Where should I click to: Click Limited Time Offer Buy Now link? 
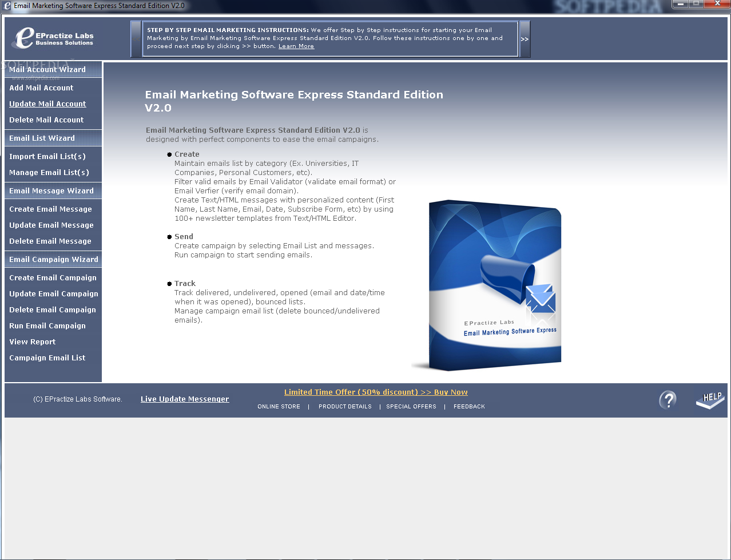pos(376,392)
